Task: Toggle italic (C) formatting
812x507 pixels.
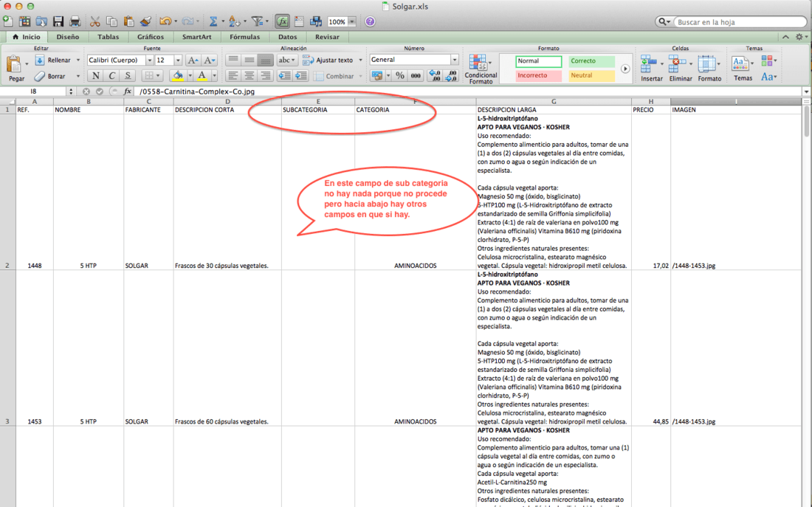Action: coord(111,75)
